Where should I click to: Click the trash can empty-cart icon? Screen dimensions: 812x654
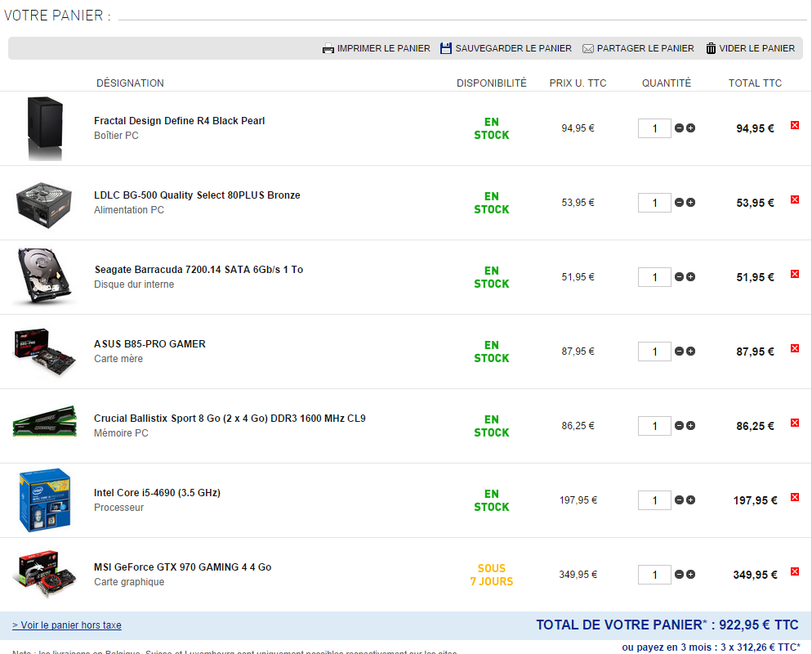(x=711, y=48)
